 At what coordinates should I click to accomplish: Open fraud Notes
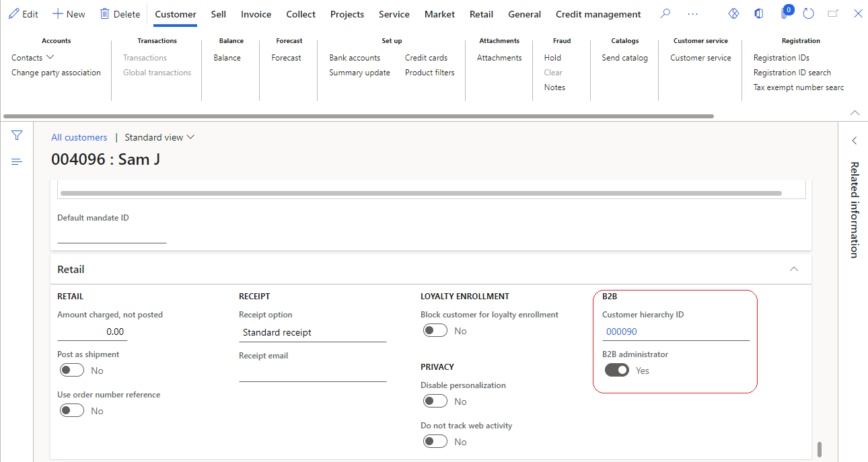pos(554,87)
